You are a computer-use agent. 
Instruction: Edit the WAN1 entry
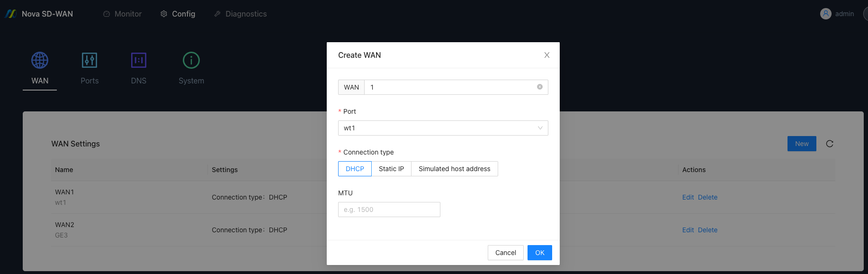click(688, 197)
